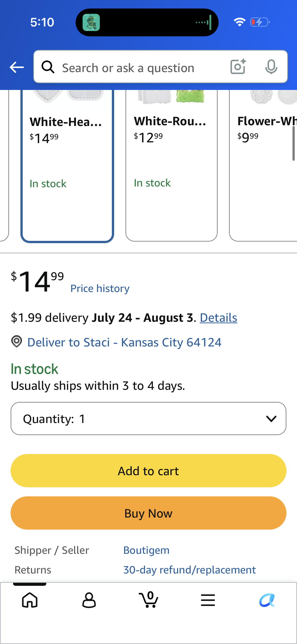Screen dimensions: 297x644
Task: Activate the microphone voice search
Action: tap(271, 67)
